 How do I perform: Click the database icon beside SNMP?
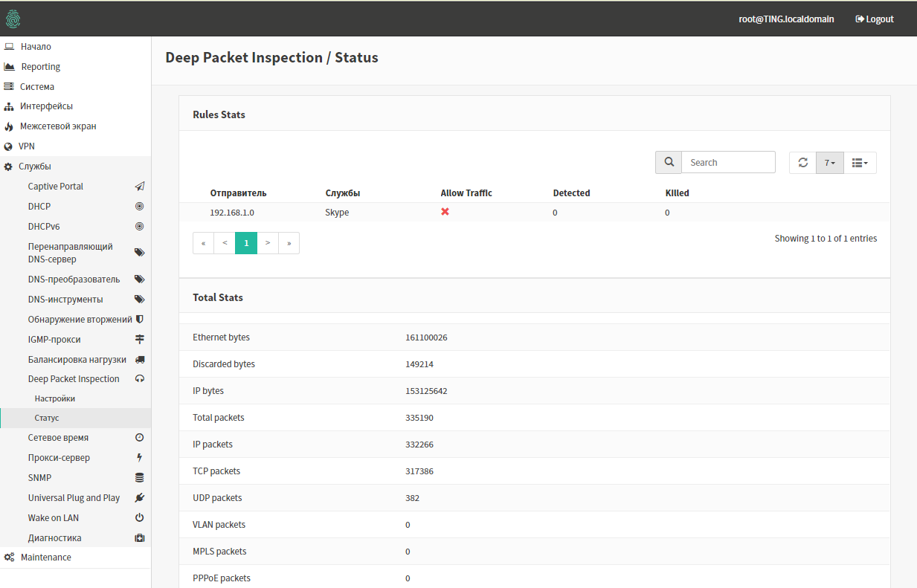coord(139,477)
